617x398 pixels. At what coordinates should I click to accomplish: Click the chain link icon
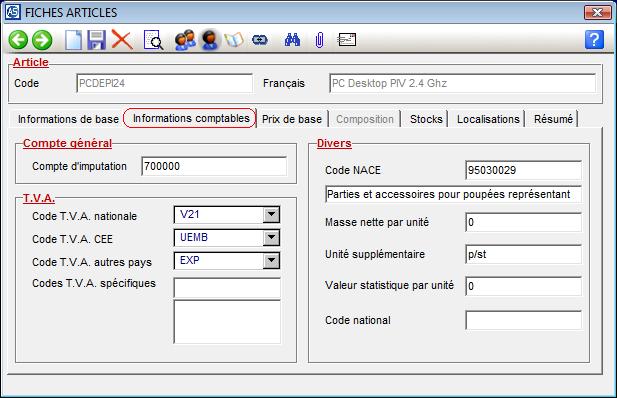[260, 40]
